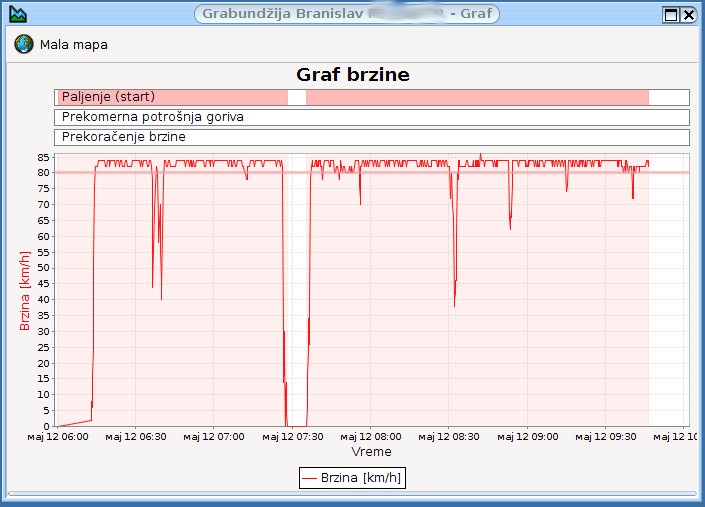Click the Prekoračenje brzine bar

tap(372, 137)
